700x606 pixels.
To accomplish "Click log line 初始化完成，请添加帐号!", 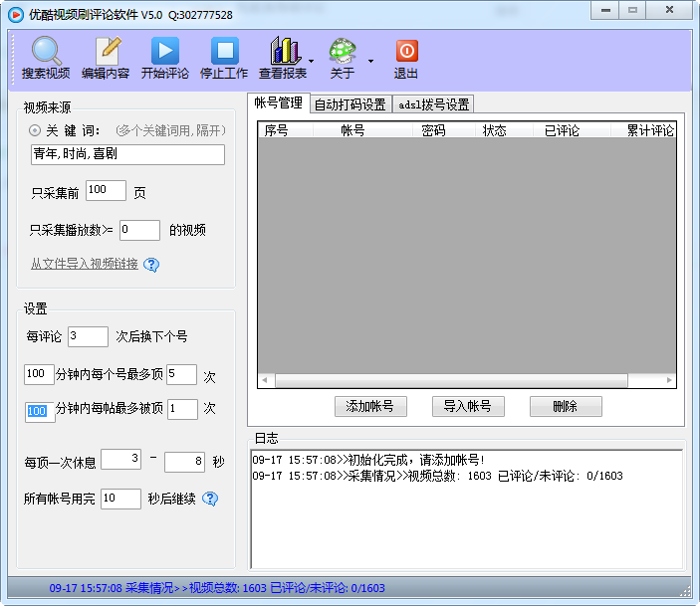I will [x=368, y=460].
